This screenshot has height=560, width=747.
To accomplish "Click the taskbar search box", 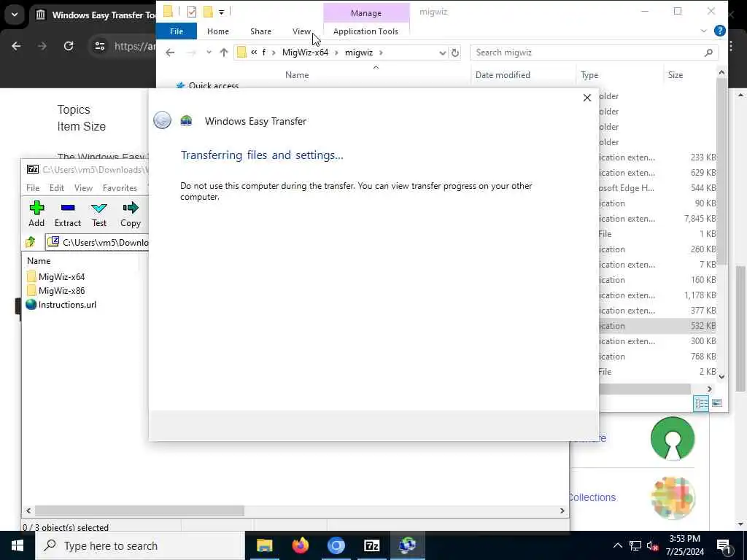I will point(140,545).
